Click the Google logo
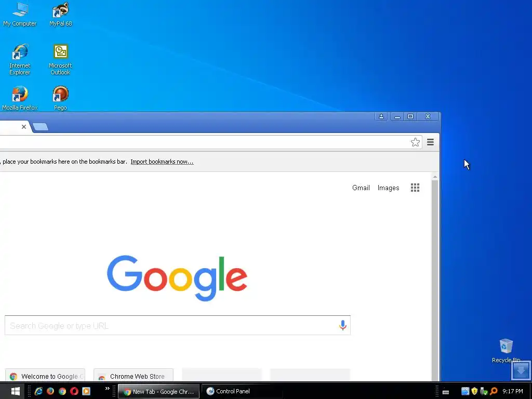532x399 pixels. [x=177, y=278]
